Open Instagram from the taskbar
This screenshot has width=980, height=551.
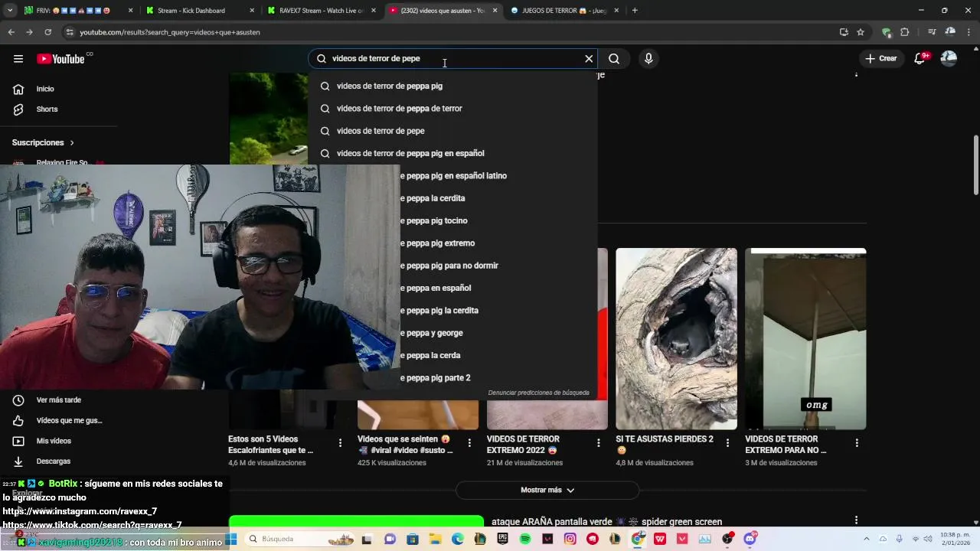click(570, 539)
